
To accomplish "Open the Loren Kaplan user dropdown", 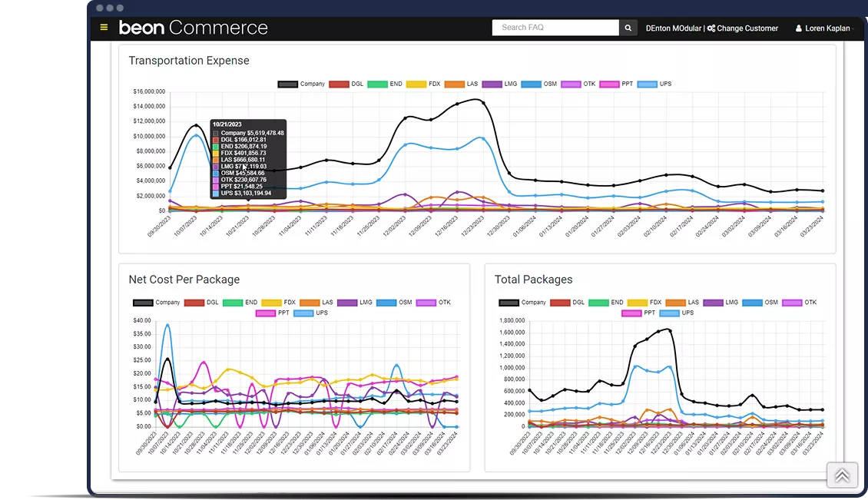I will point(827,28).
